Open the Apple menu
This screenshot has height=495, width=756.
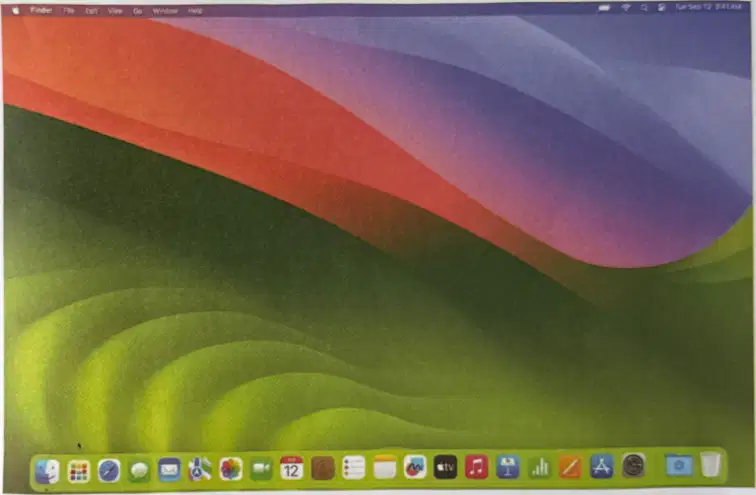(x=16, y=10)
